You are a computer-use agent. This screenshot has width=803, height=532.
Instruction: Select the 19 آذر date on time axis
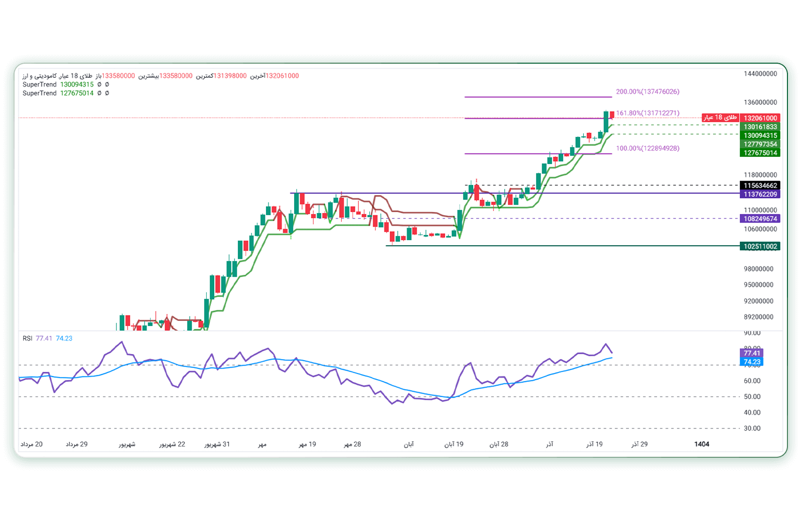point(594,444)
